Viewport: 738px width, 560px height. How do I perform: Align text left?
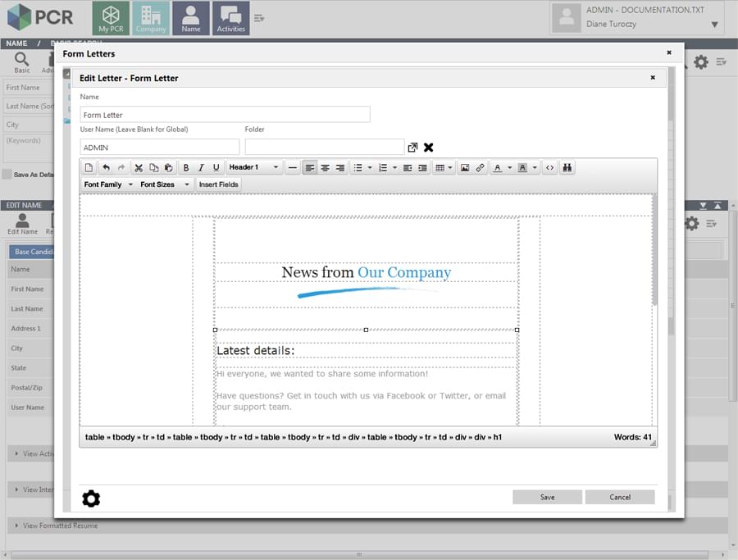pos(310,167)
